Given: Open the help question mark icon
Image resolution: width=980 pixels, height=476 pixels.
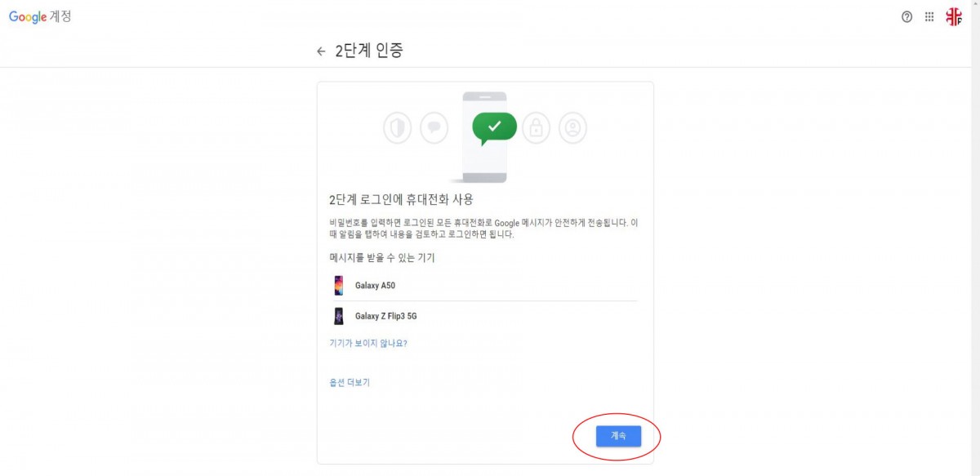Looking at the screenshot, I should pyautogui.click(x=906, y=17).
